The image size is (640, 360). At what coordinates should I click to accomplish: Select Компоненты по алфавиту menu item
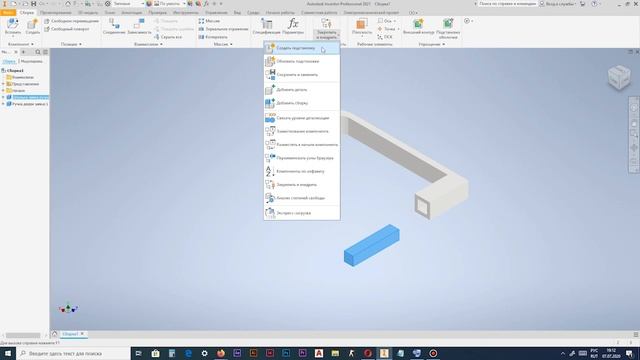point(302,171)
